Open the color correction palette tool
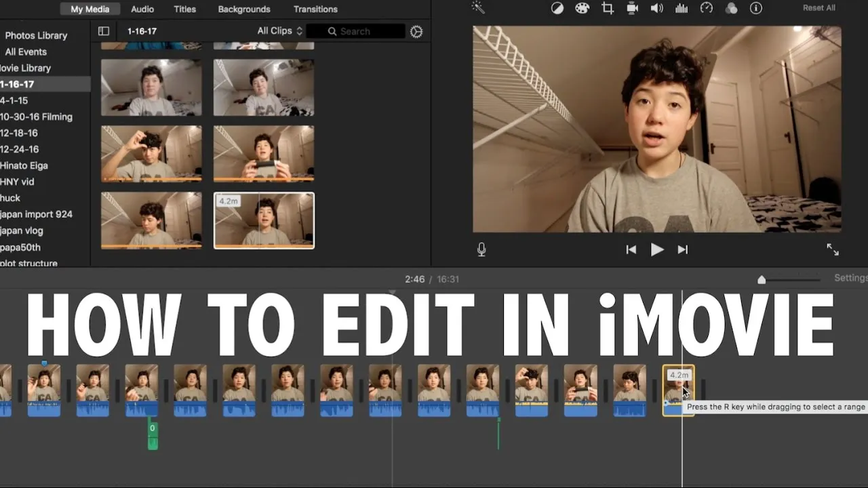 click(x=582, y=8)
